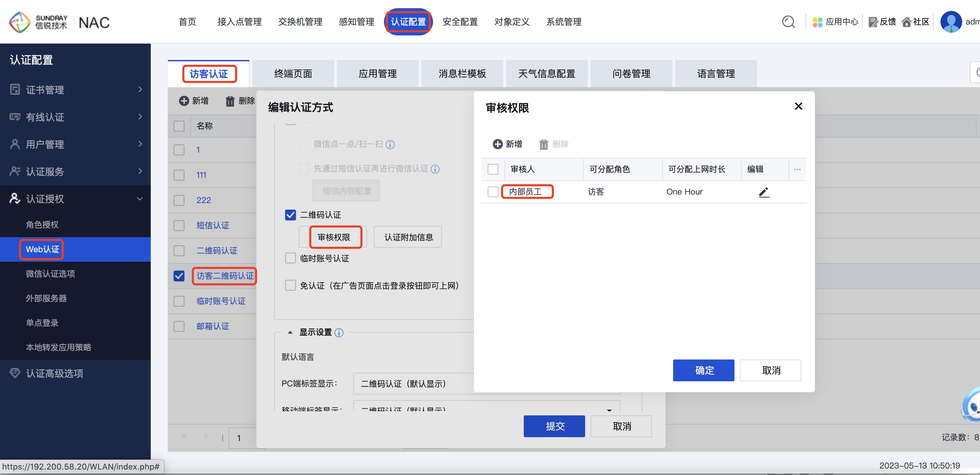980x475 pixels.
Task: Click the 认证高级选项 diamond icon
Action: [15, 373]
